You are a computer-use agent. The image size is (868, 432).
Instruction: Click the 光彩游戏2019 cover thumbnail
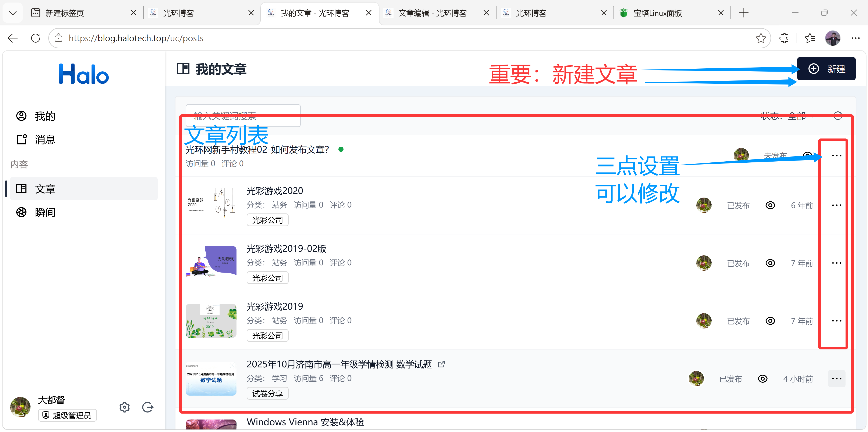tap(211, 321)
